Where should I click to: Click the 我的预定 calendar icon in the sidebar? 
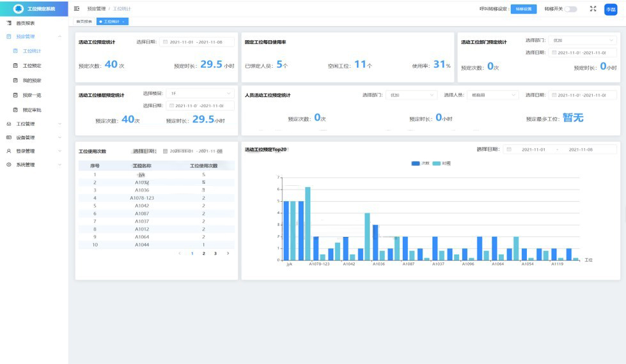point(16,80)
